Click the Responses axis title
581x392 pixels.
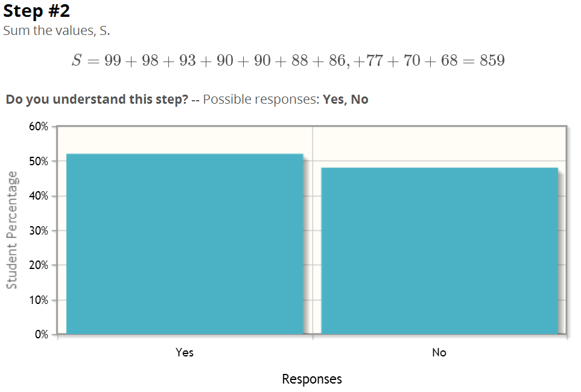pos(312,379)
